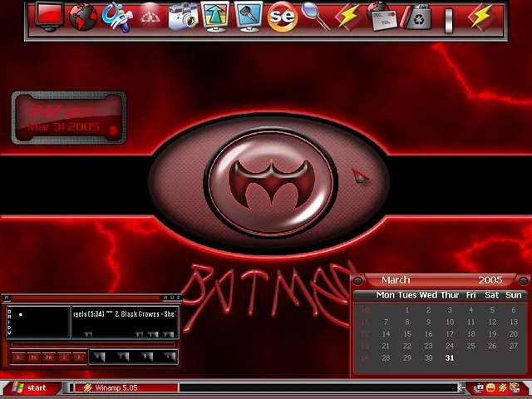The height and width of the screenshot is (399, 532).
Task: Click the 'Thur' column header
Action: coord(450,295)
